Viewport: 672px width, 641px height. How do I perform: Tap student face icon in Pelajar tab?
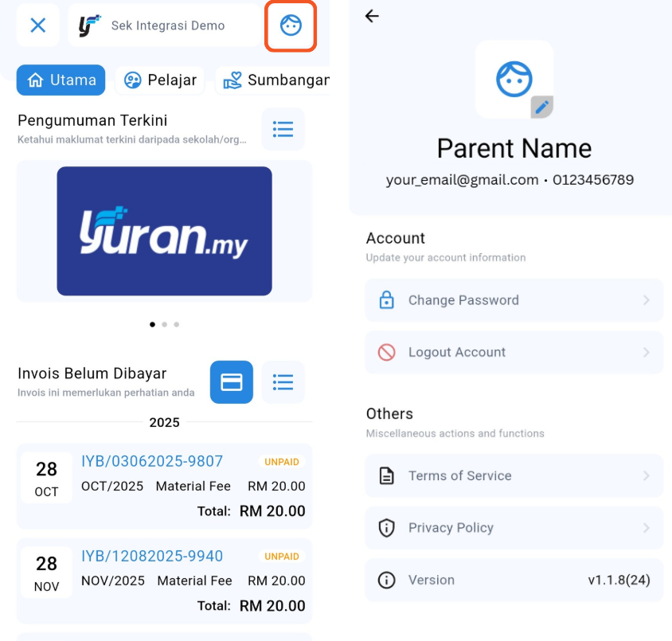pyautogui.click(x=132, y=80)
